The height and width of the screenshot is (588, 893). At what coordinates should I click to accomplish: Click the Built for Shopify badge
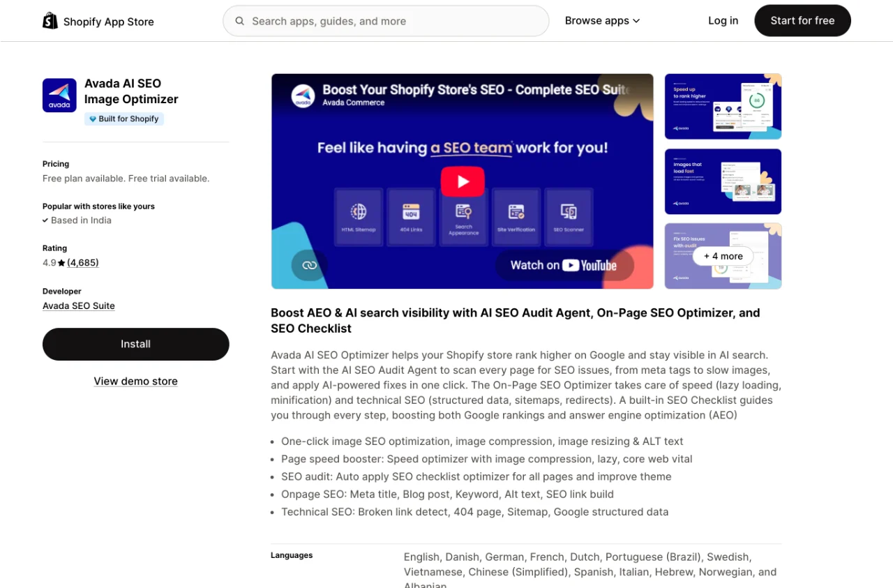click(124, 119)
